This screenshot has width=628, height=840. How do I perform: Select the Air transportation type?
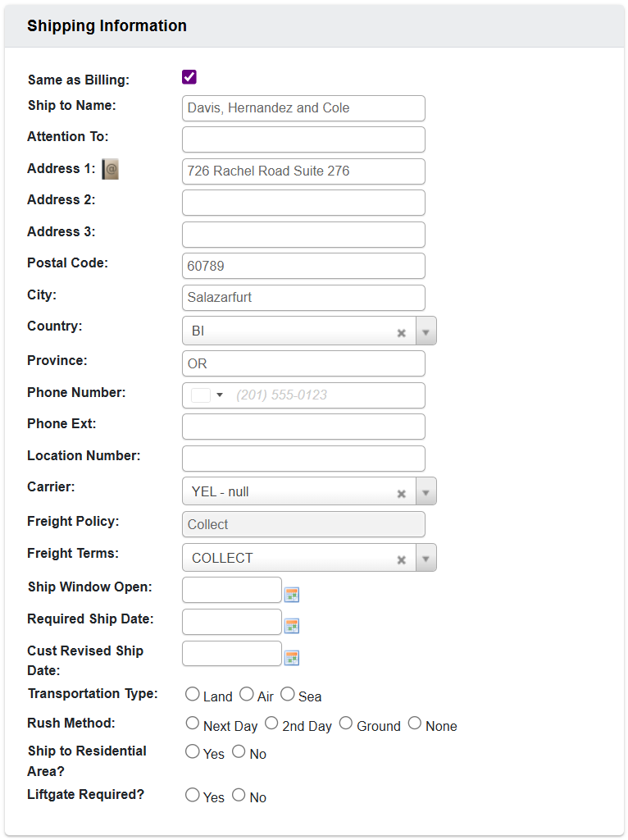pos(246,693)
